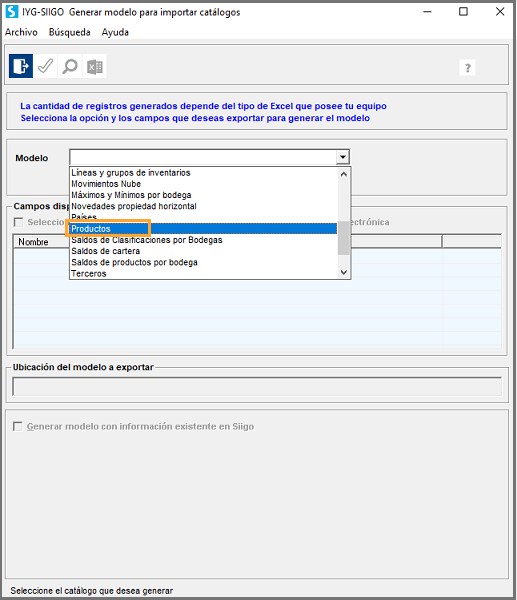
Task: Select Saldos de cartera option
Action: 204,251
